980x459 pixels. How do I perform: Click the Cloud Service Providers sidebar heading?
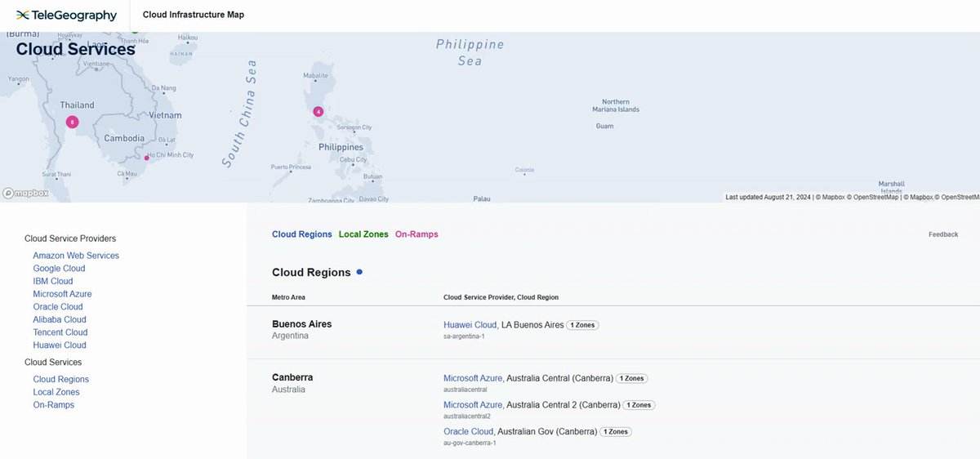(70, 238)
